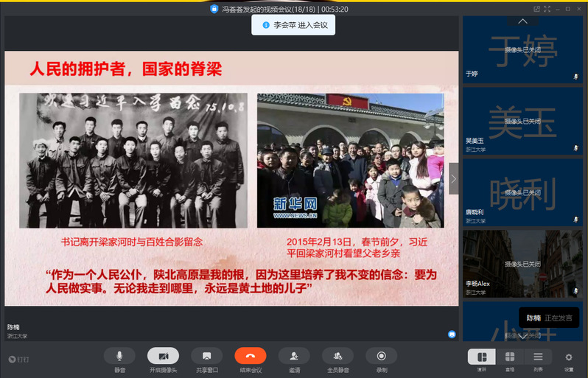Click presenter name 陈楠 under slide
Screen dimensions: 588x378
coord(13,327)
